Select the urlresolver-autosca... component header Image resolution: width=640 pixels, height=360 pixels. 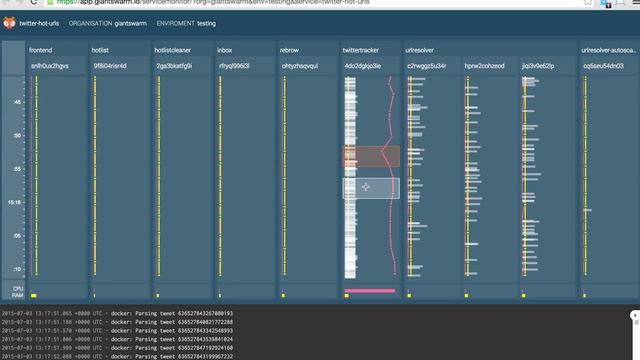coord(609,50)
